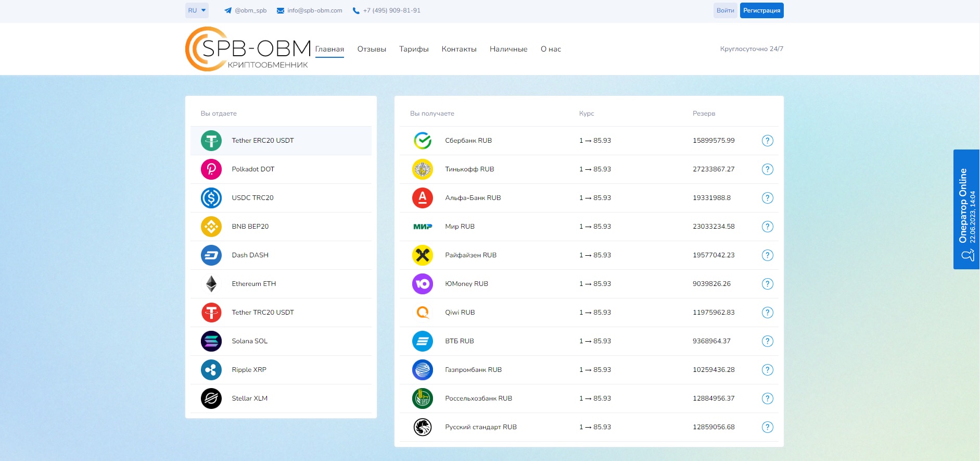
Task: Open the Отзывы page
Action: [x=372, y=49]
